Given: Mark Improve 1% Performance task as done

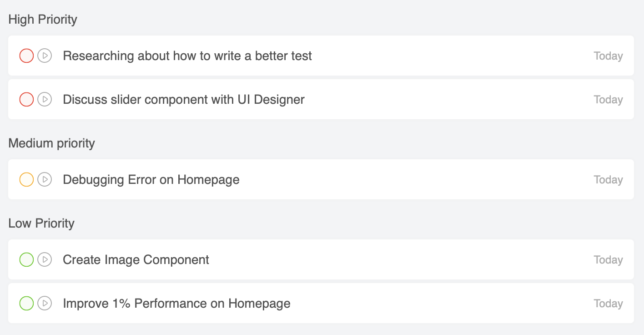Looking at the screenshot, I should (26, 303).
